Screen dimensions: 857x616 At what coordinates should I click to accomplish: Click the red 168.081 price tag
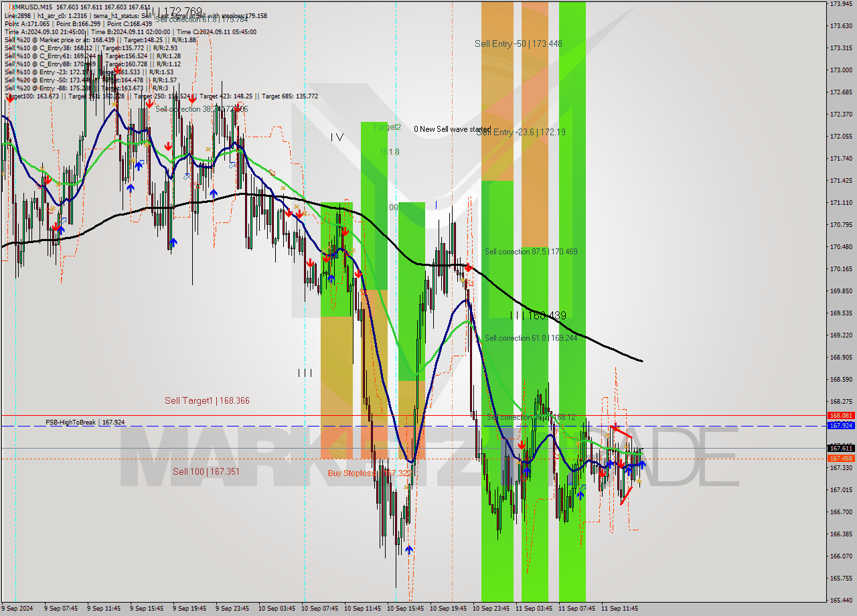pos(841,416)
